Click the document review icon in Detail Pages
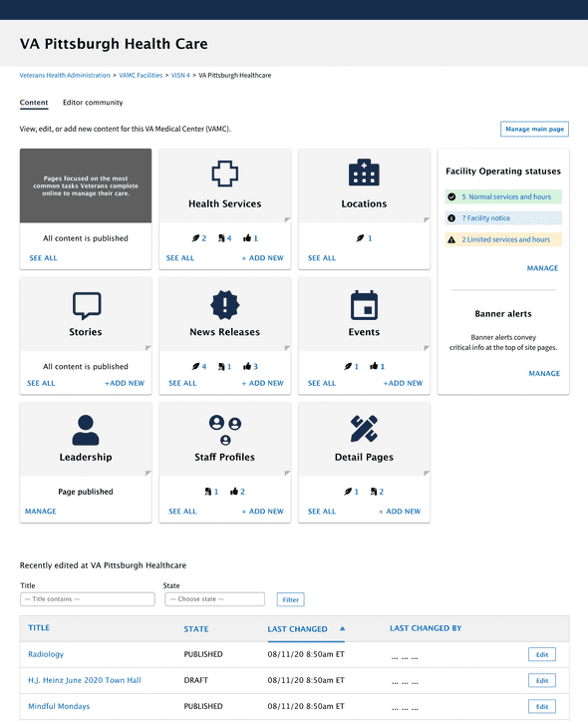Image resolution: width=588 pixels, height=721 pixels. (374, 492)
